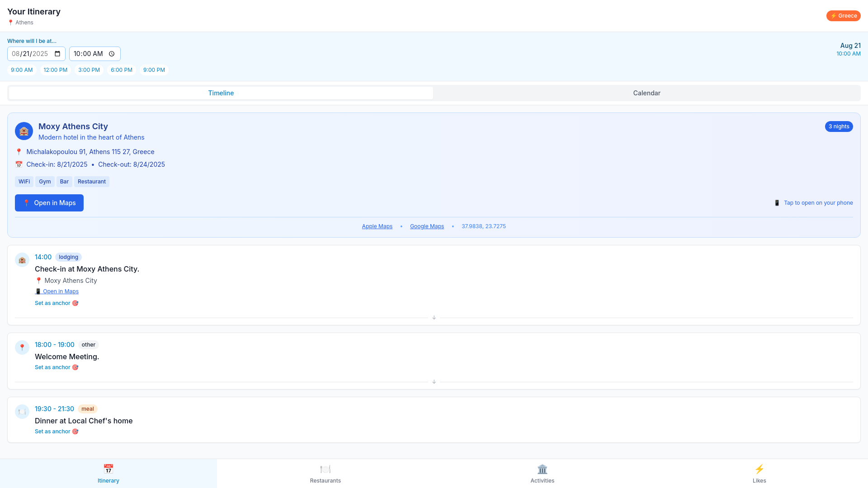The height and width of the screenshot is (488, 868).
Task: Click Modern hotel in the heart of Athens
Action: (91, 137)
